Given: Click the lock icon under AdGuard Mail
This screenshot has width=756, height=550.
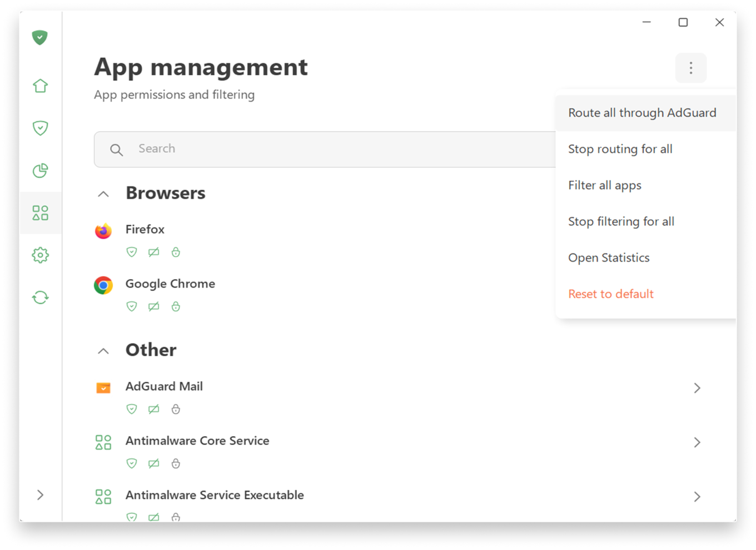Looking at the screenshot, I should point(176,409).
